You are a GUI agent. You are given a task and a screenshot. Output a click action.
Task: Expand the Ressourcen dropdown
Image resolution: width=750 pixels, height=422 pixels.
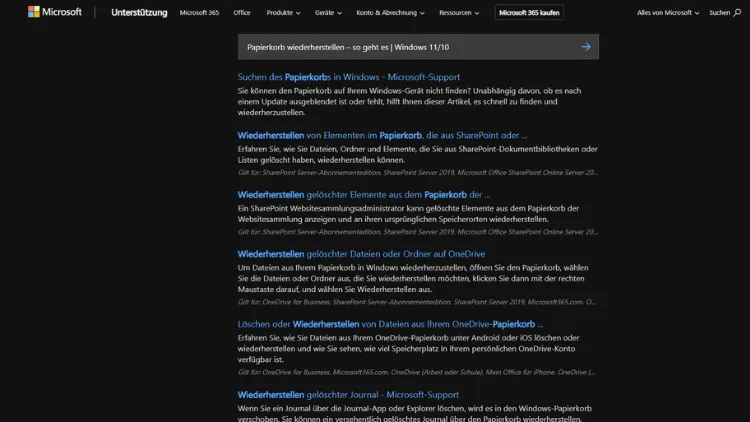pyautogui.click(x=459, y=13)
